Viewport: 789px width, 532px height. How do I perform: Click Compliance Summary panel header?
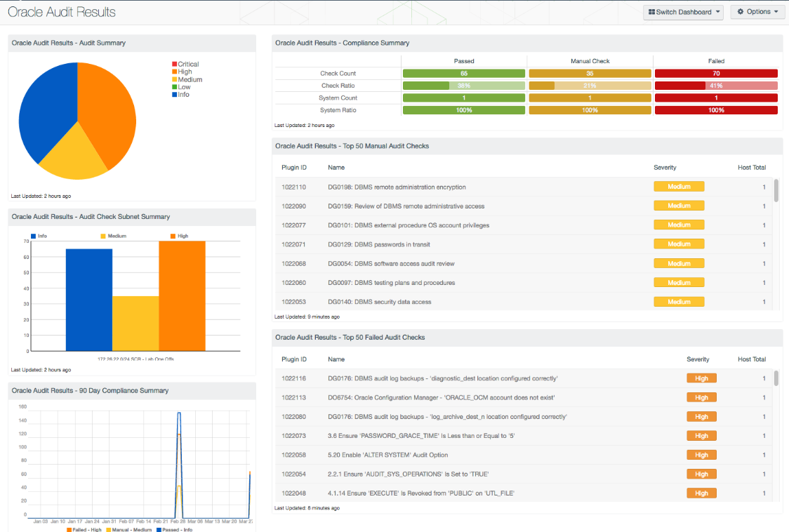[527, 43]
